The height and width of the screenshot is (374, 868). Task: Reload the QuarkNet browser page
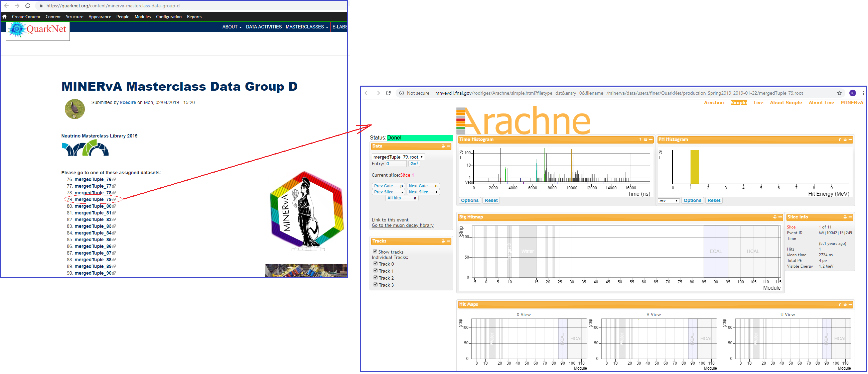tap(28, 6)
